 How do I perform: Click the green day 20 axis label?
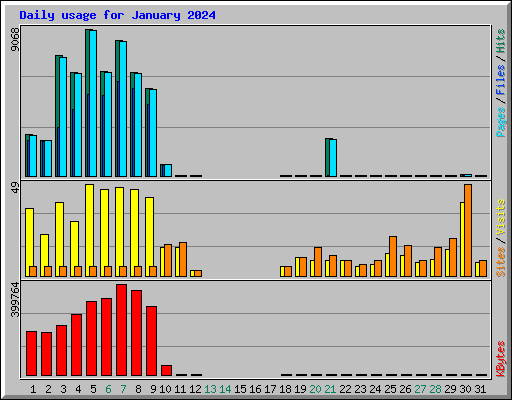tap(315, 389)
